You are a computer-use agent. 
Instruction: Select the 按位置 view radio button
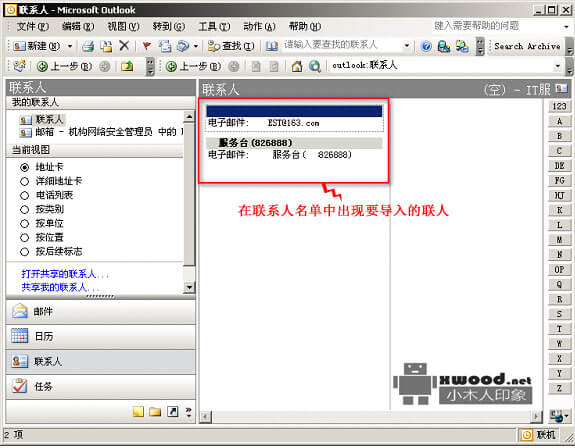pyautogui.click(x=25, y=238)
